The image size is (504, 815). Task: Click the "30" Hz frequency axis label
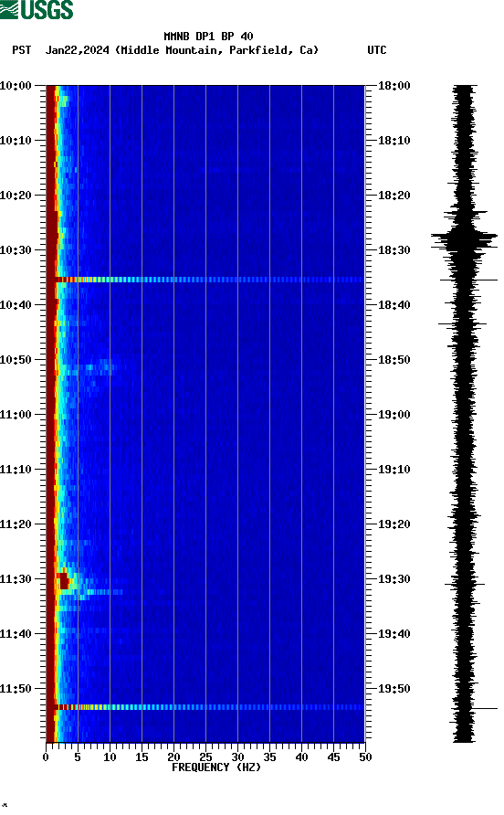click(x=238, y=757)
